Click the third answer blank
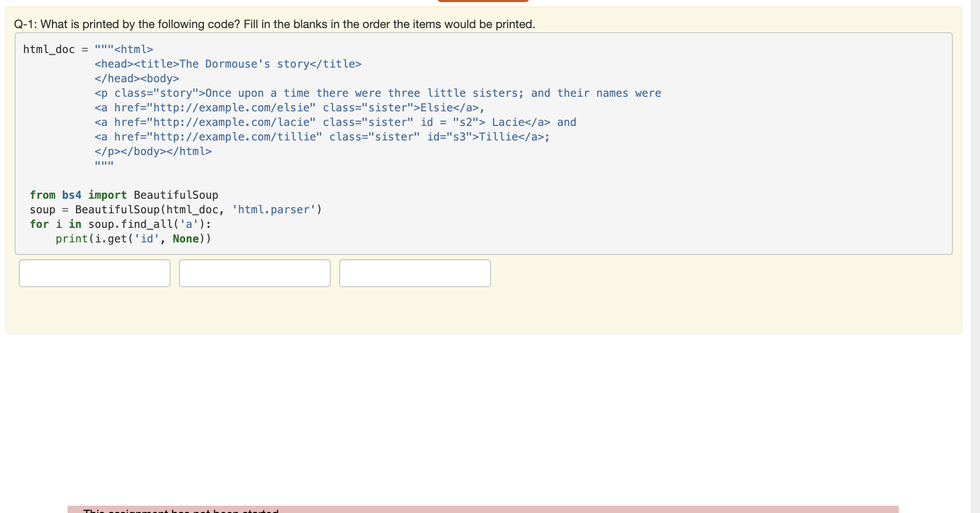The image size is (980, 513). pyautogui.click(x=415, y=273)
